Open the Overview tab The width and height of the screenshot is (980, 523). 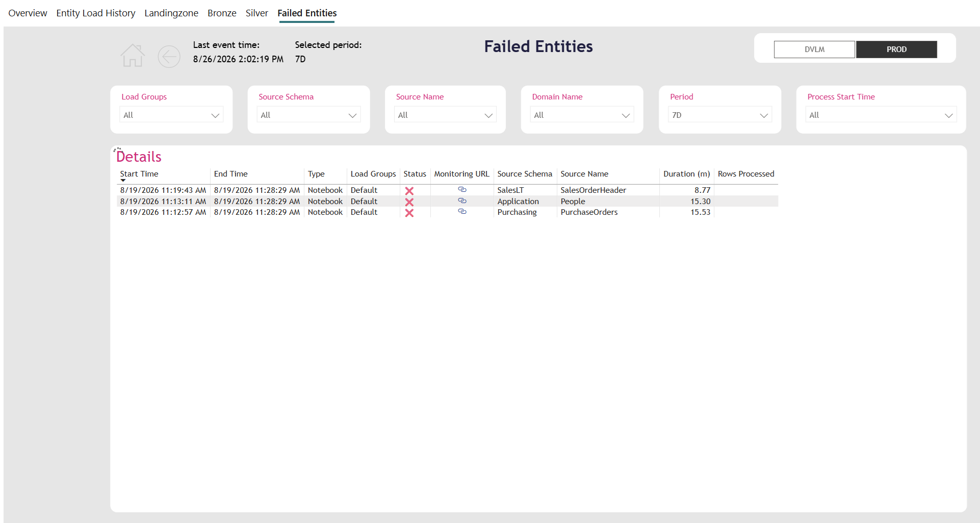[x=28, y=13]
